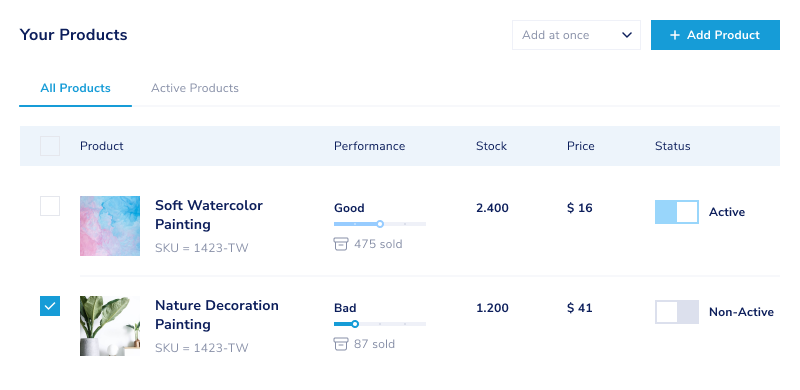Check the Soft Watercolor Painting checkbox
Viewport: 800px width, 390px height.
pyautogui.click(x=50, y=206)
